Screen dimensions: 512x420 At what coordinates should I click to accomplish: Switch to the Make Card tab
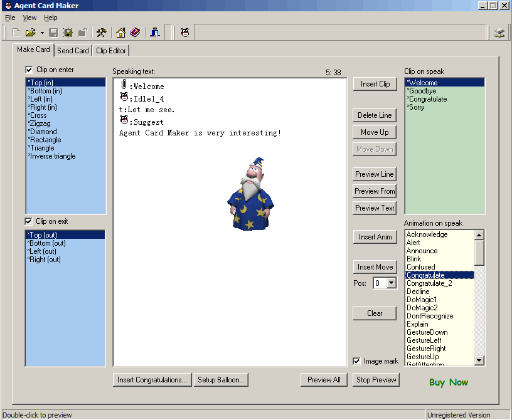(33, 50)
